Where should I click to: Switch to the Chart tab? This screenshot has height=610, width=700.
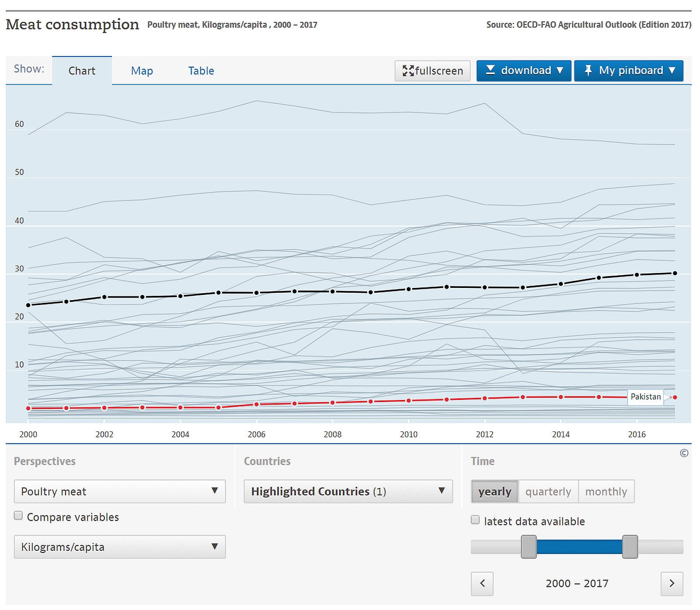click(82, 70)
